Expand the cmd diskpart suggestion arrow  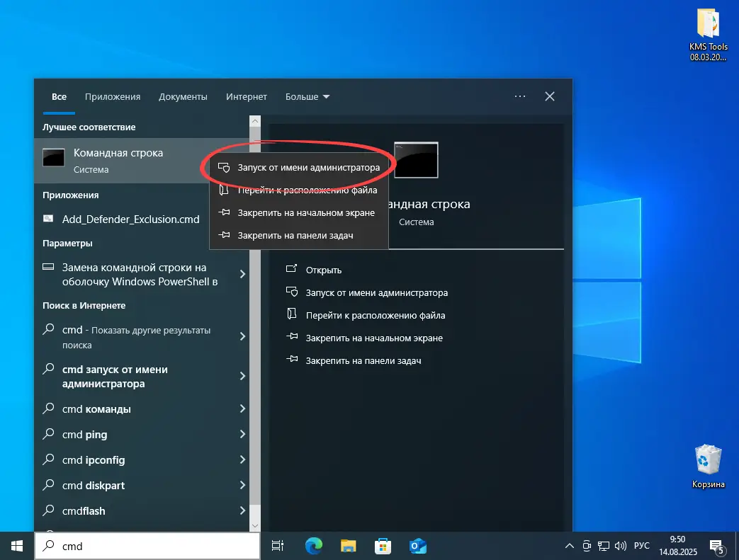pyautogui.click(x=242, y=485)
